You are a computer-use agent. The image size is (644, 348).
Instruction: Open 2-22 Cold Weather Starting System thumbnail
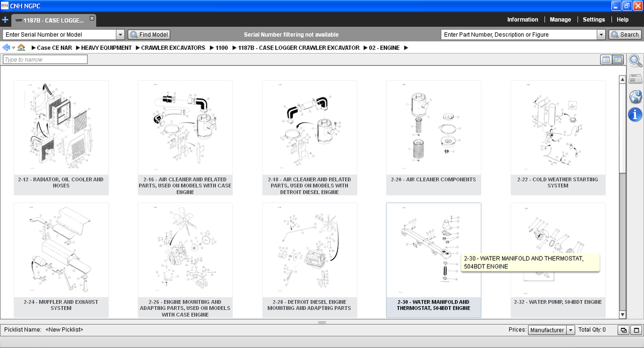click(558, 137)
